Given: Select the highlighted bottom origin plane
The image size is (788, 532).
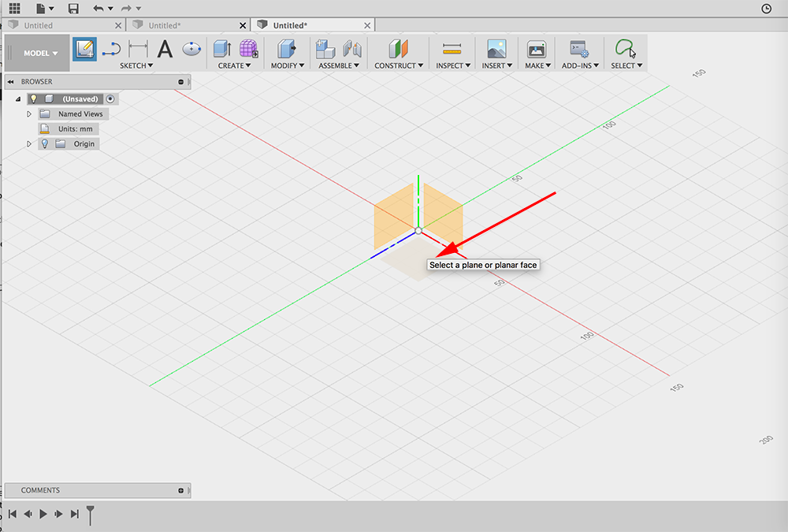Looking at the screenshot, I should pyautogui.click(x=413, y=260).
